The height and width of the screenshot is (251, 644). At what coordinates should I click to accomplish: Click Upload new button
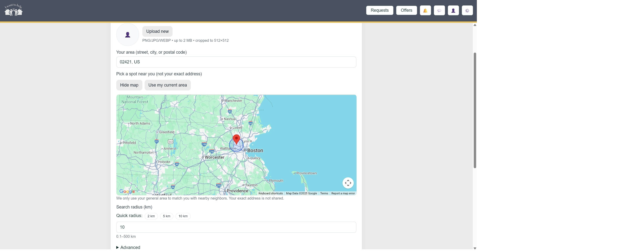pyautogui.click(x=157, y=32)
